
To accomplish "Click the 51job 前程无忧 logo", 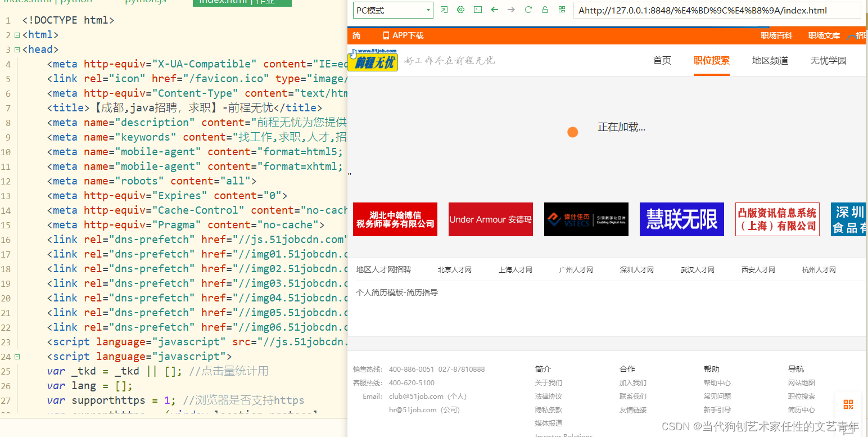I will pos(373,60).
